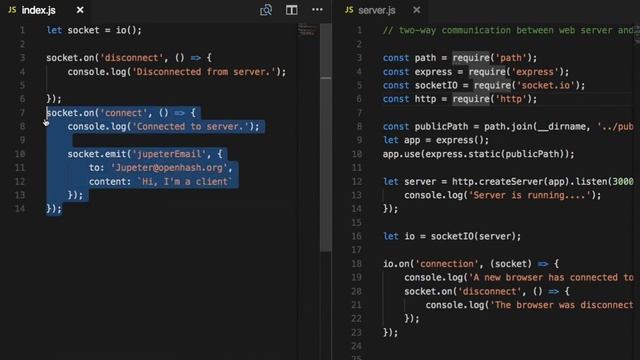
Task: Click the two-way communication comment
Action: [508, 30]
